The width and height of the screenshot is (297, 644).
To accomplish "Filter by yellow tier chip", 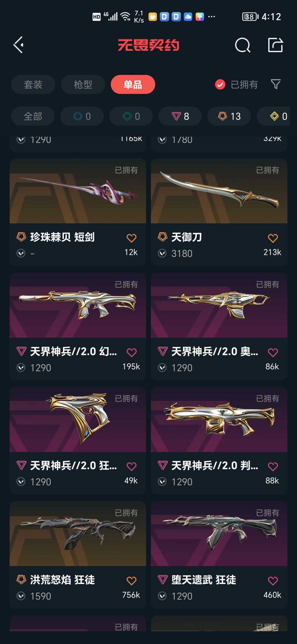I will 275,116.
